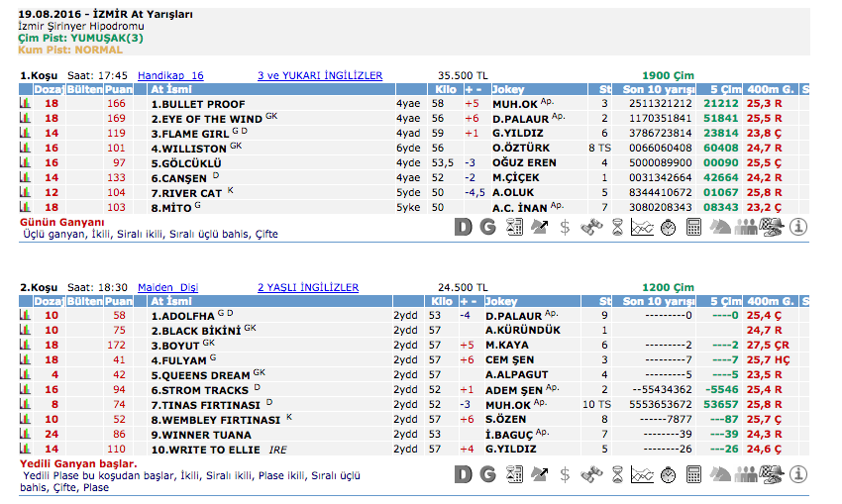
Task: Open the stopwatch icon for race 2
Action: click(669, 474)
